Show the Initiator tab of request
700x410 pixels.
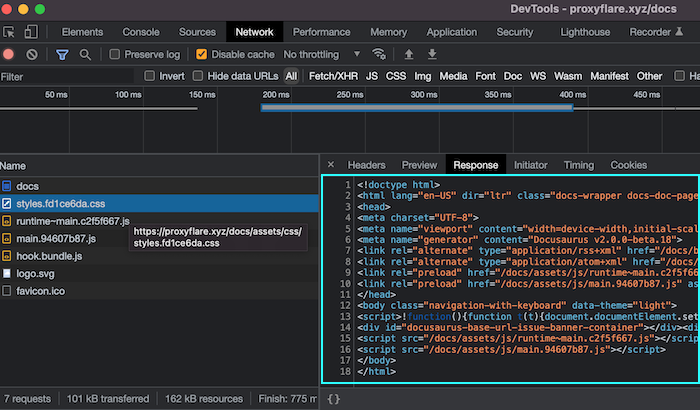(530, 165)
